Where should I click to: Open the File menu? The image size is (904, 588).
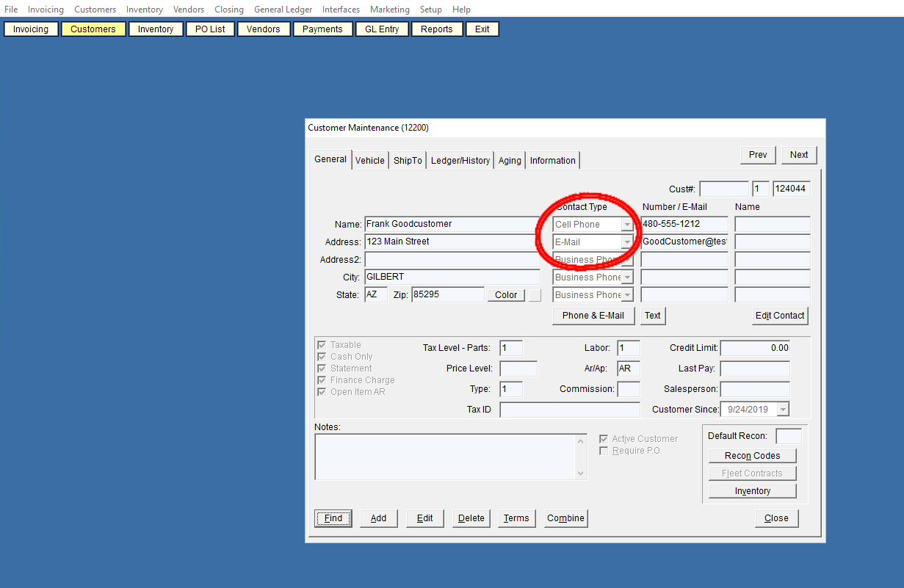coord(11,10)
